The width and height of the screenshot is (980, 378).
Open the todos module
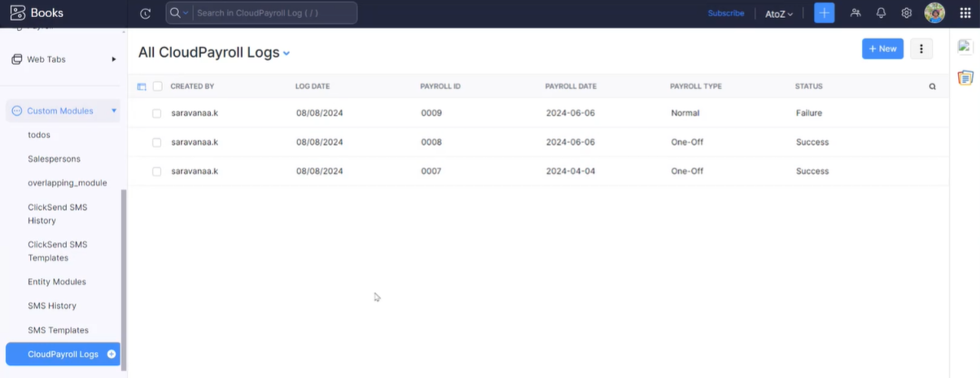39,135
